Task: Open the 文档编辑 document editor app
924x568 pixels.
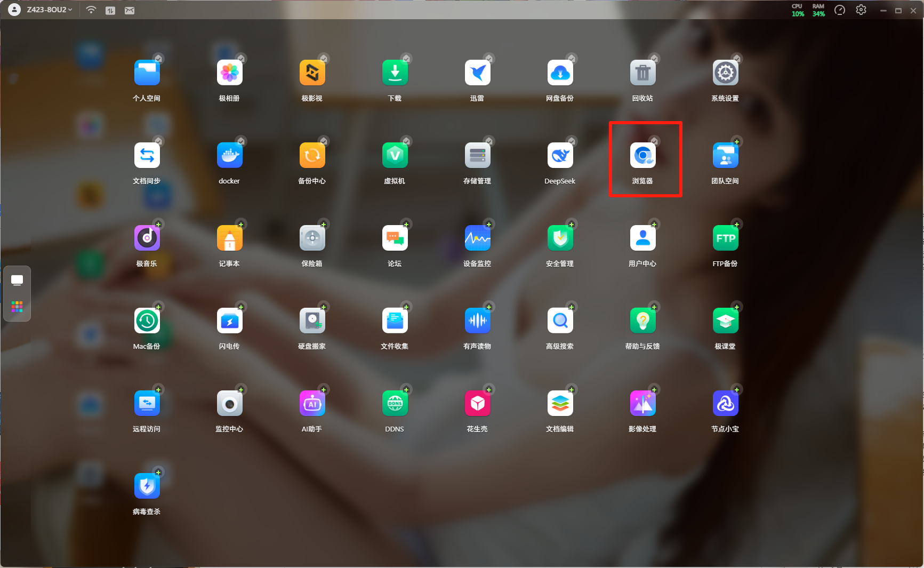Action: tap(560, 403)
